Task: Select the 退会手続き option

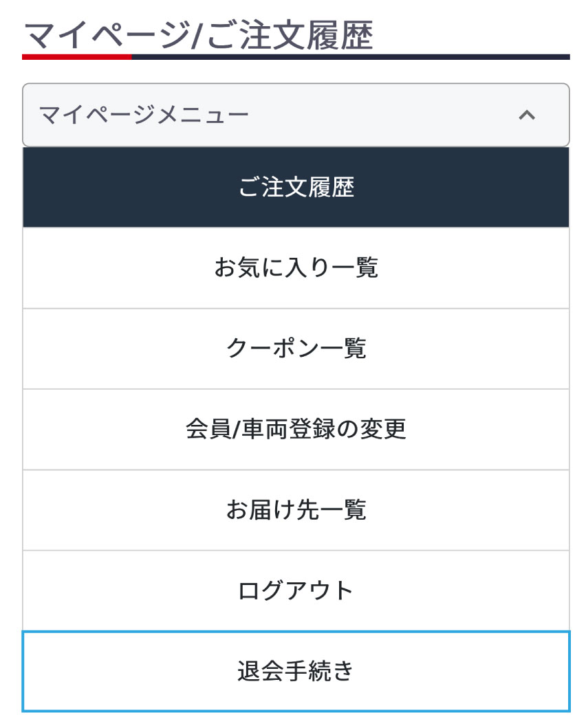Action: [296, 671]
